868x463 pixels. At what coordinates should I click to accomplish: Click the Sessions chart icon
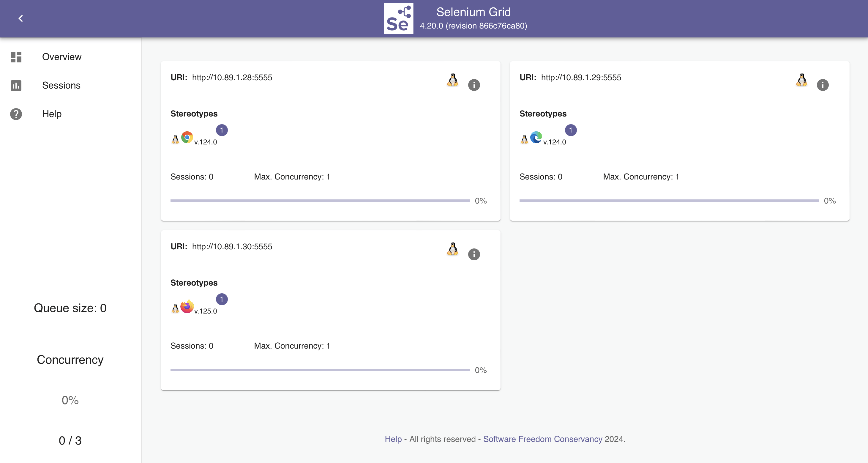coord(16,85)
